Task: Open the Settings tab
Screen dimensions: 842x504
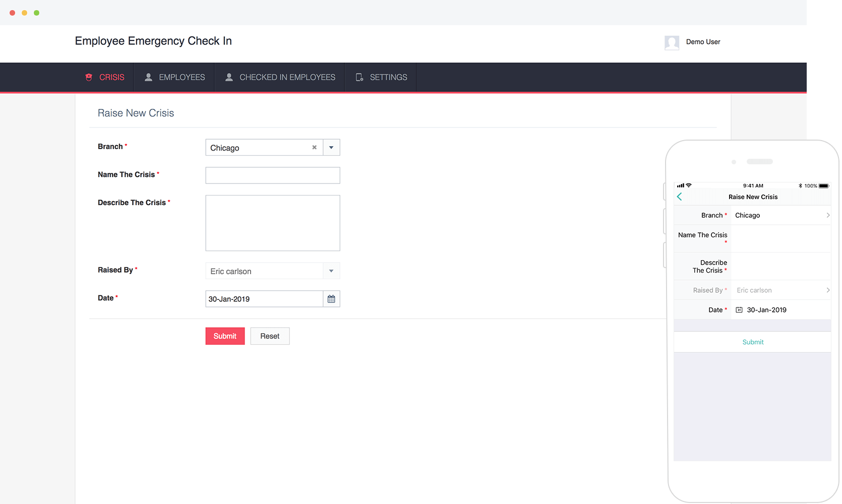Action: [x=381, y=77]
